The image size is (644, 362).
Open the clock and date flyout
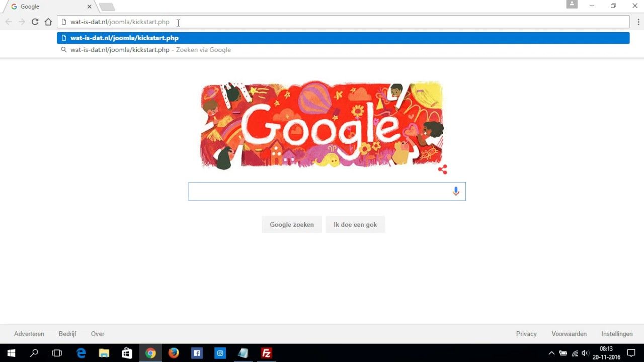606,353
